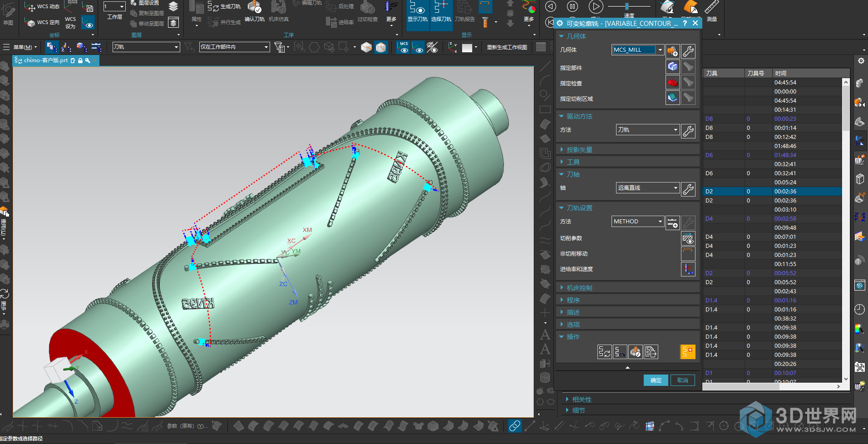
Task: Click background color swatch in top toolbar
Action: pos(467,48)
